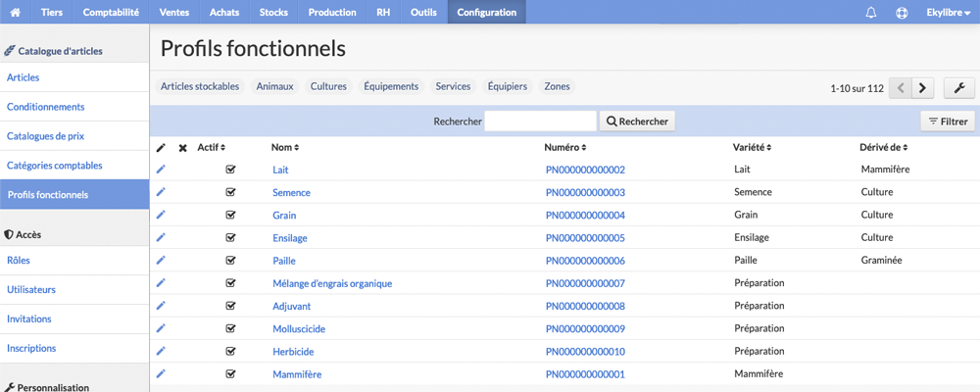Viewport: 980px width, 392px height.
Task: Edit the Paille row with pencil icon
Action: coord(161,260)
